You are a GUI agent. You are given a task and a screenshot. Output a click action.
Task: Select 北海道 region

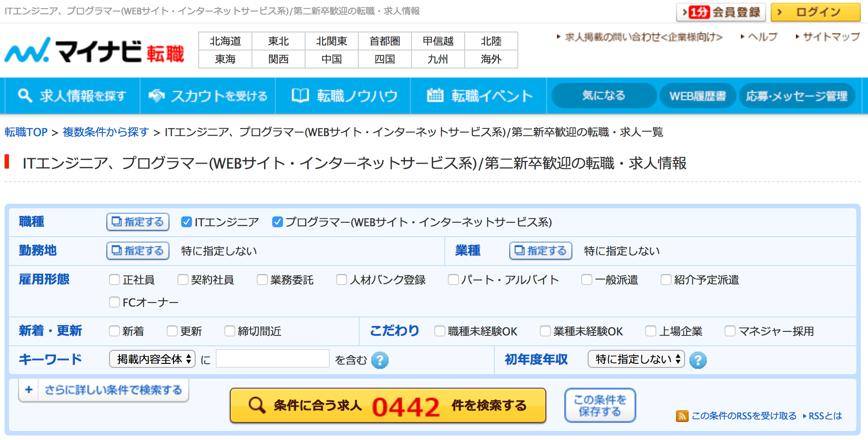point(225,41)
